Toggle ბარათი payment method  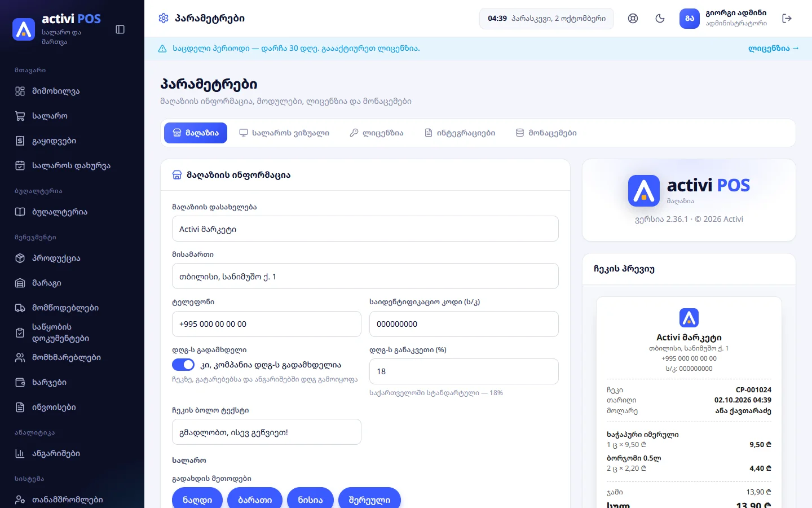click(x=255, y=500)
